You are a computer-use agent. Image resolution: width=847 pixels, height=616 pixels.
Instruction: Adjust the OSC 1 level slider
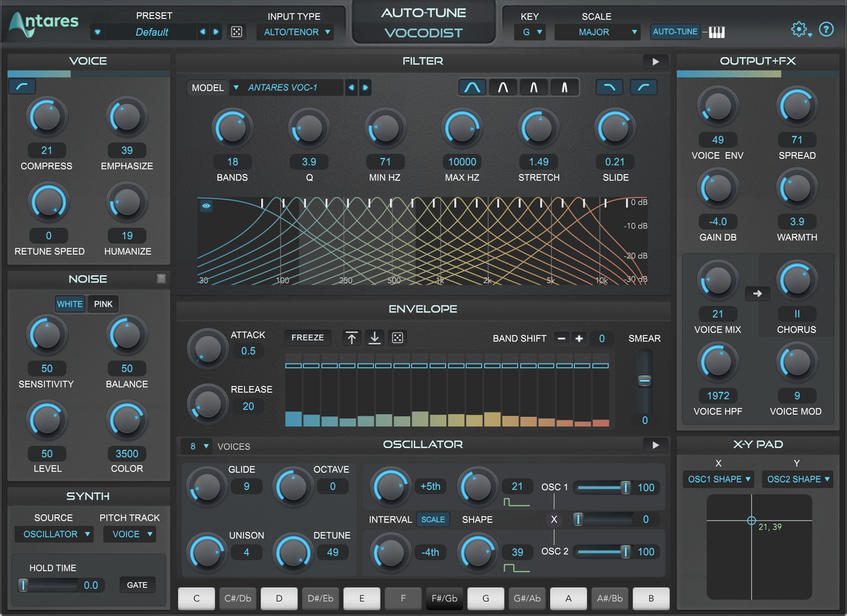tap(625, 488)
